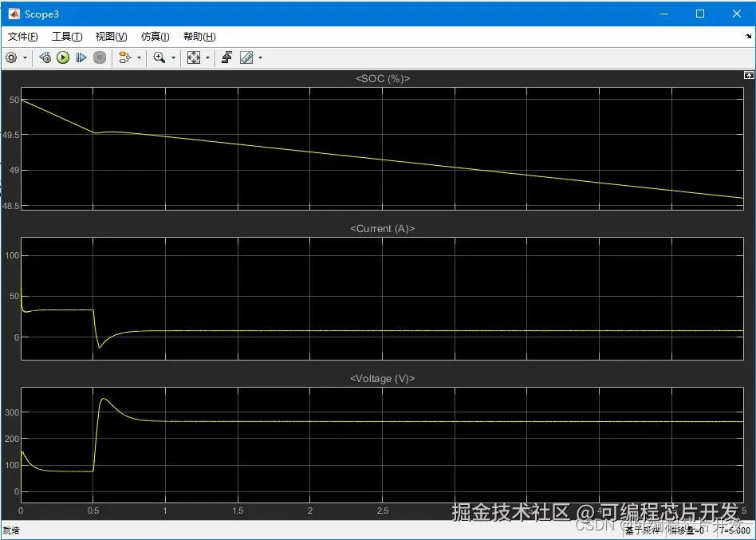Click the <SOC (%)> plot title

pos(383,79)
